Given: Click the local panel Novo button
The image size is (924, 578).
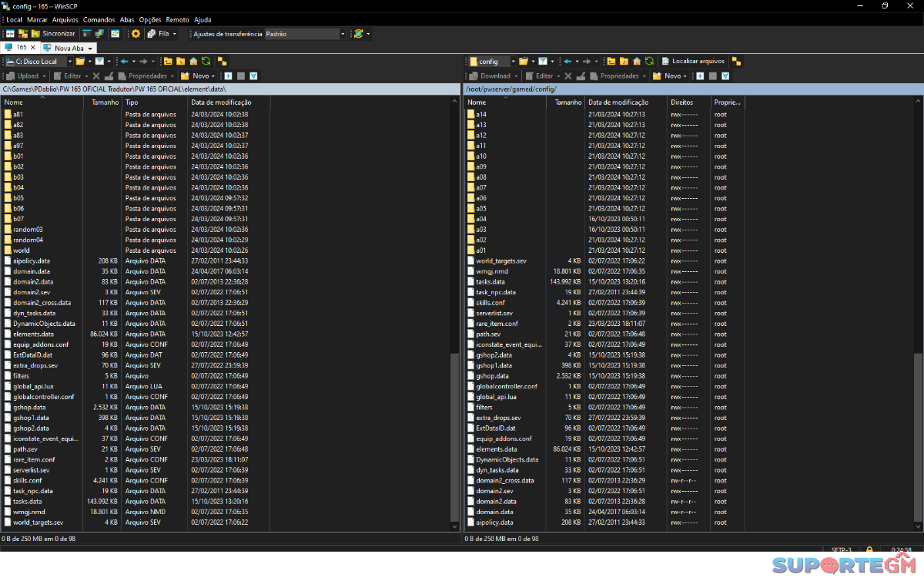Looking at the screenshot, I should (x=196, y=76).
